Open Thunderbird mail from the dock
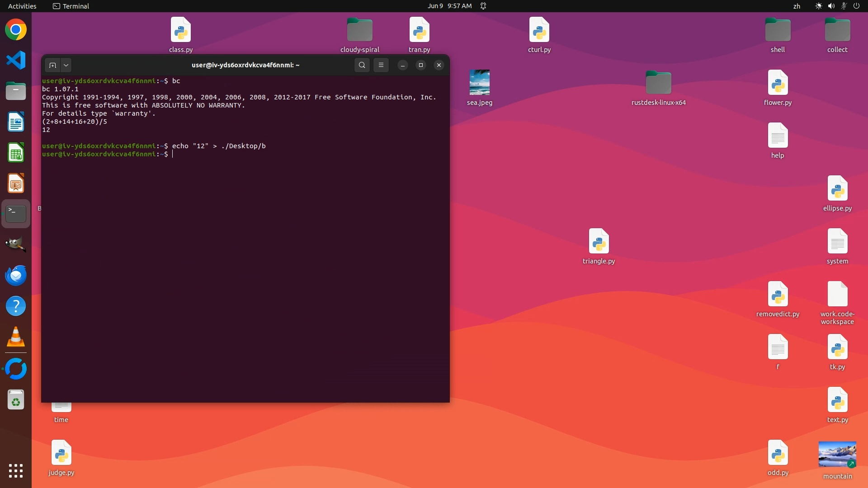 [x=16, y=275]
